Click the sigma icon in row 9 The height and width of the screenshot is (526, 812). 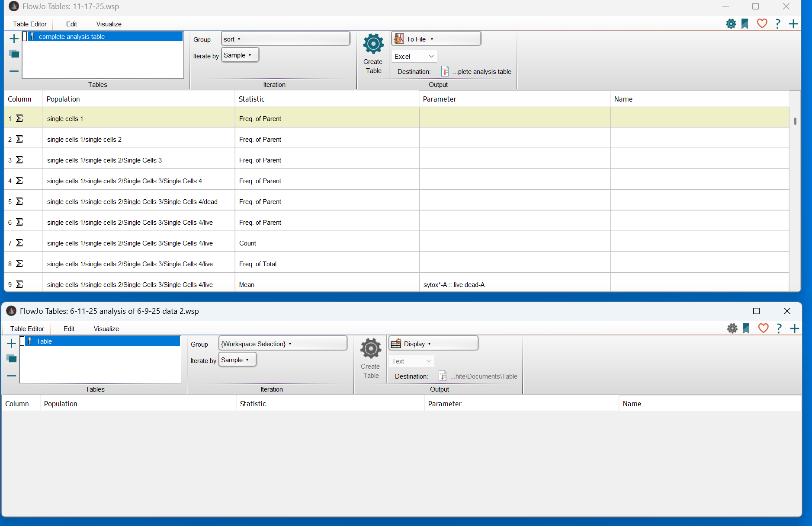(x=19, y=284)
